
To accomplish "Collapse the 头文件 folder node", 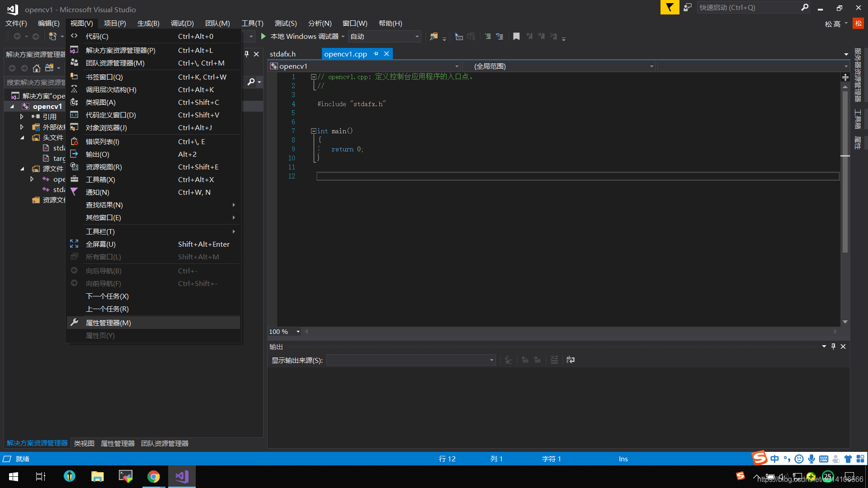I will point(22,138).
